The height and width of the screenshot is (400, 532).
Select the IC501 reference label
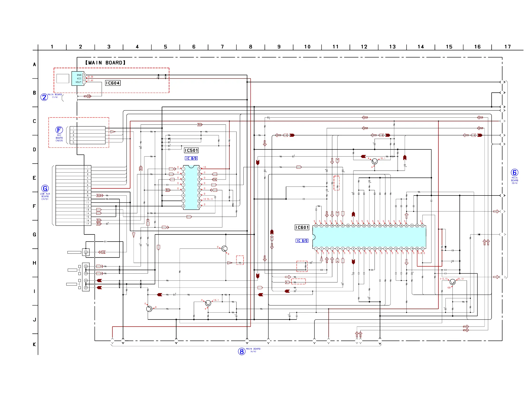[x=191, y=150]
